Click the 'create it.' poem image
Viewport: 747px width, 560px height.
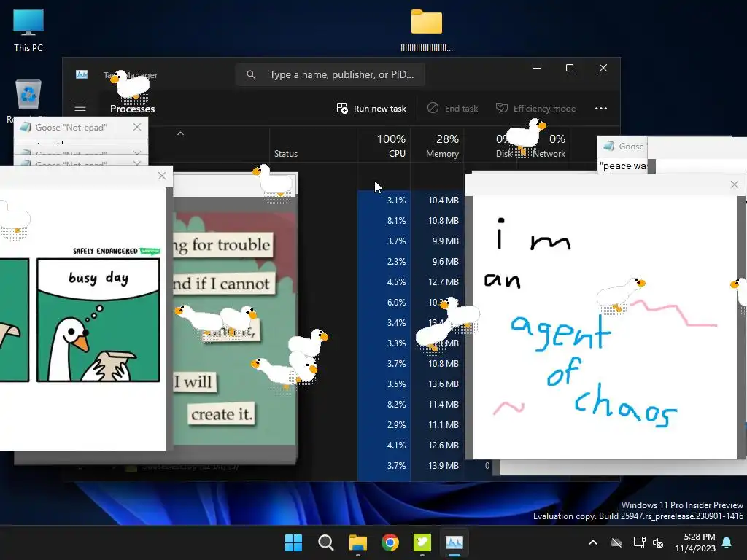pos(222,414)
